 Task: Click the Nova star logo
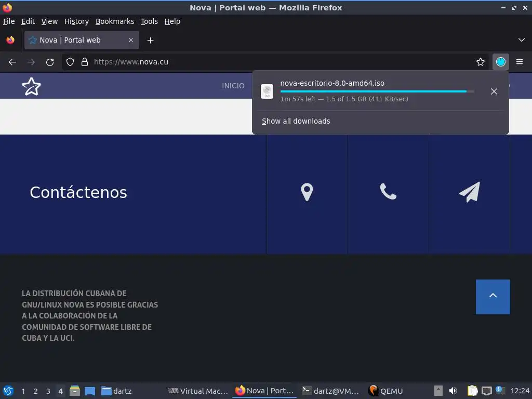point(31,87)
